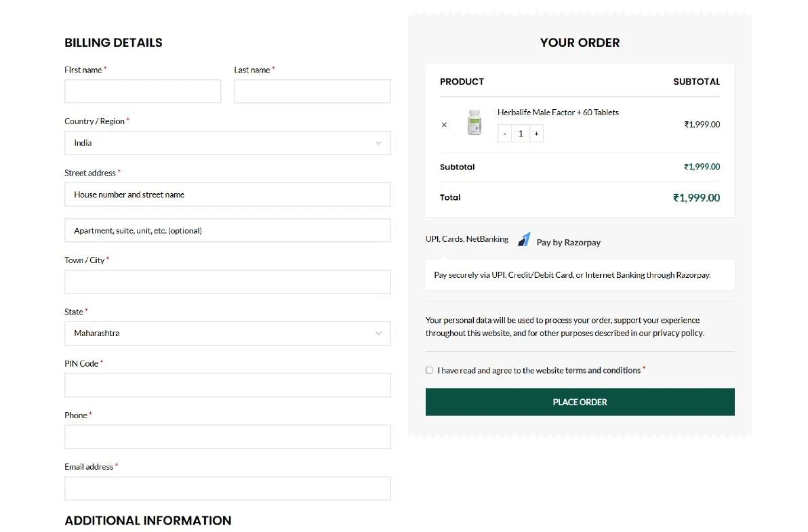Click the PIN Code input box

tap(228, 385)
